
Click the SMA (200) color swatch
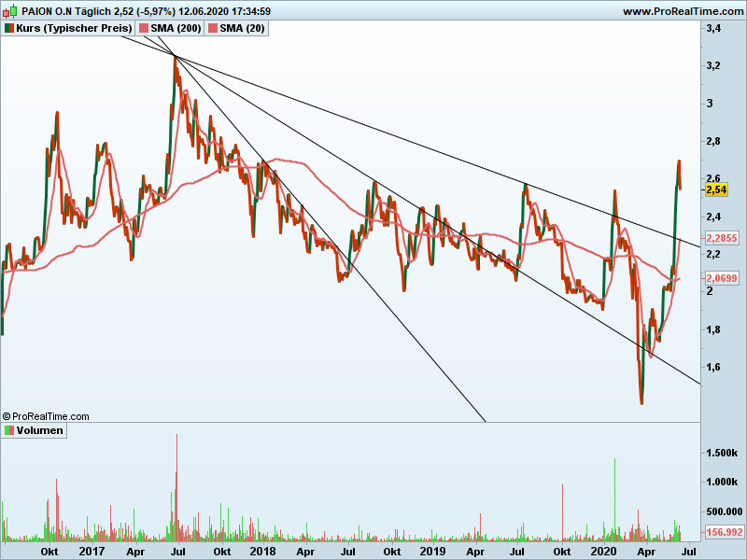pyautogui.click(x=145, y=28)
